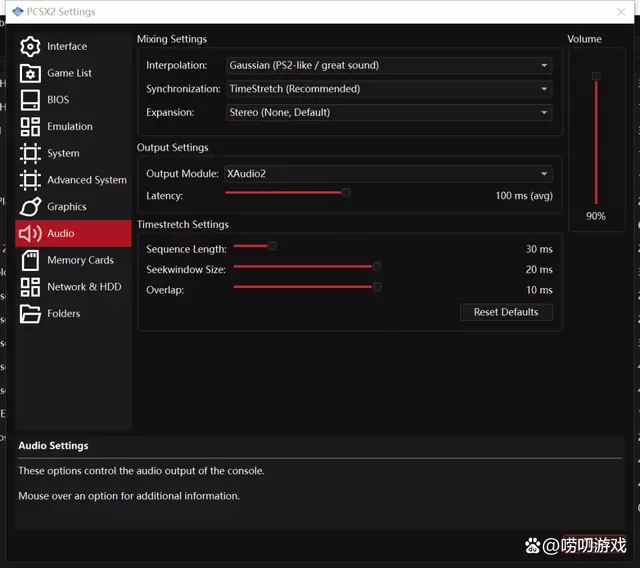Click the Graphics paintbrush icon

point(30,206)
